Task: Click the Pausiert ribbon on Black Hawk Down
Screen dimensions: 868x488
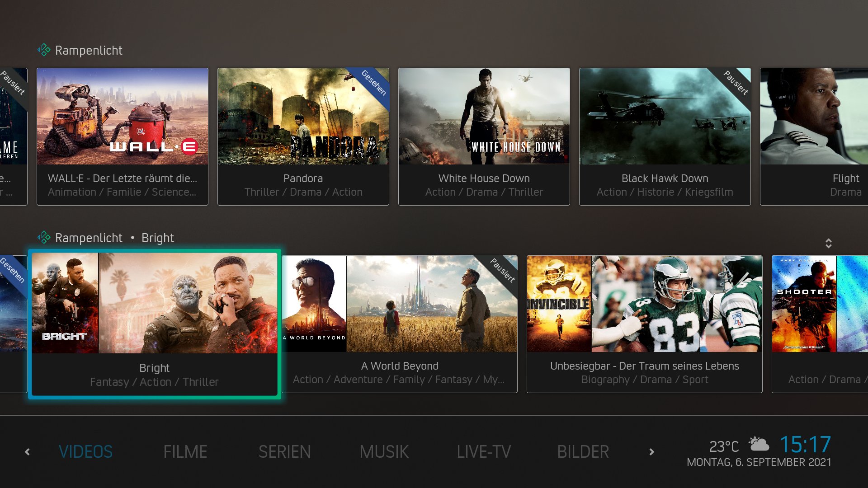Action: [x=735, y=83]
